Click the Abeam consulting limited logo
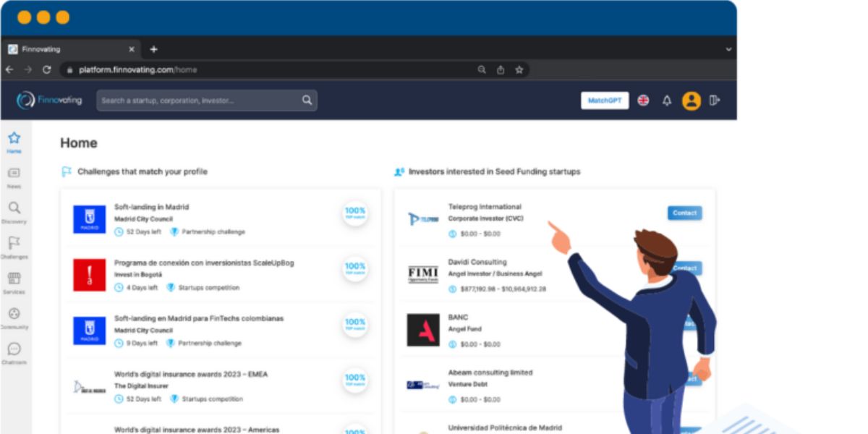 (423, 385)
